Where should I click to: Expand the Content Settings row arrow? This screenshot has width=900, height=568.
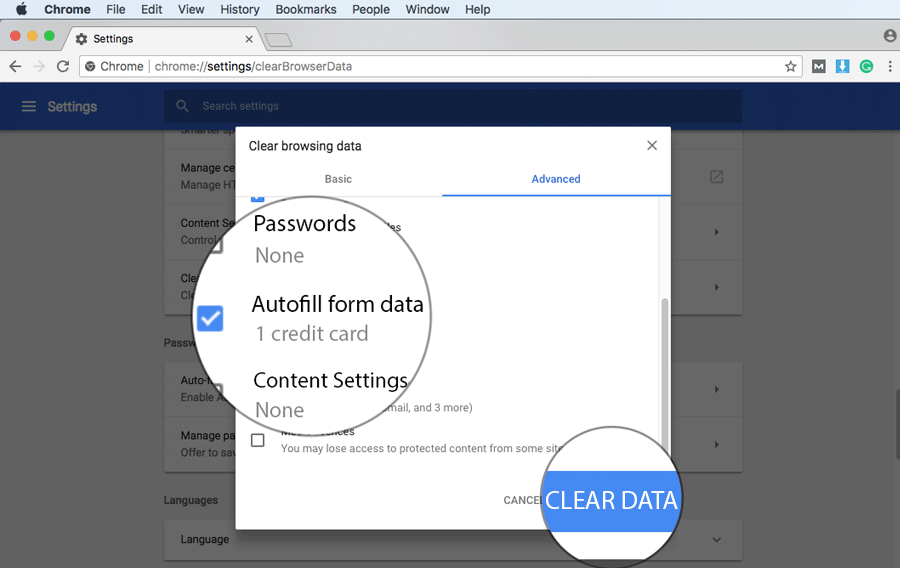click(716, 232)
